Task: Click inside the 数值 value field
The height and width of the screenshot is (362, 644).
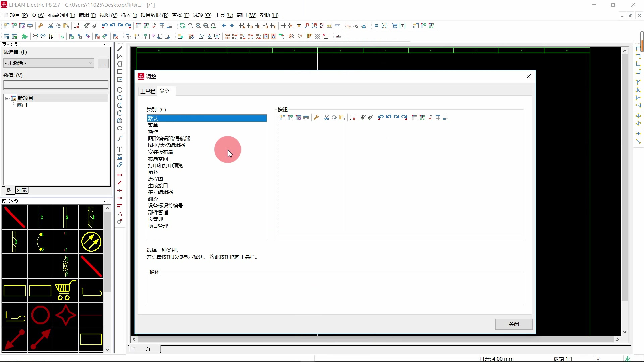Action: click(56, 84)
